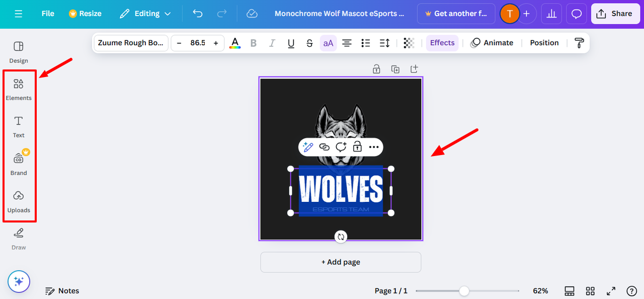Click the Get another f... upgrade button
The height and width of the screenshot is (299, 644).
[456, 14]
